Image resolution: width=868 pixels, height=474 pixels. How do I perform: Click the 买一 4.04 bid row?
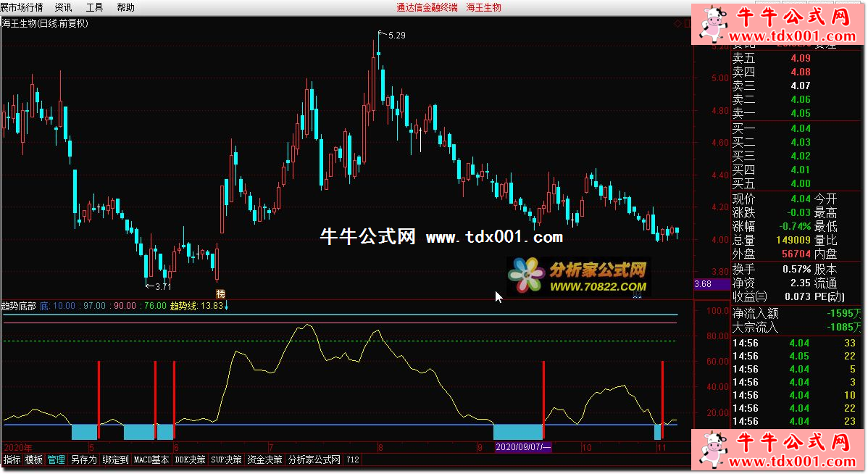(771, 128)
